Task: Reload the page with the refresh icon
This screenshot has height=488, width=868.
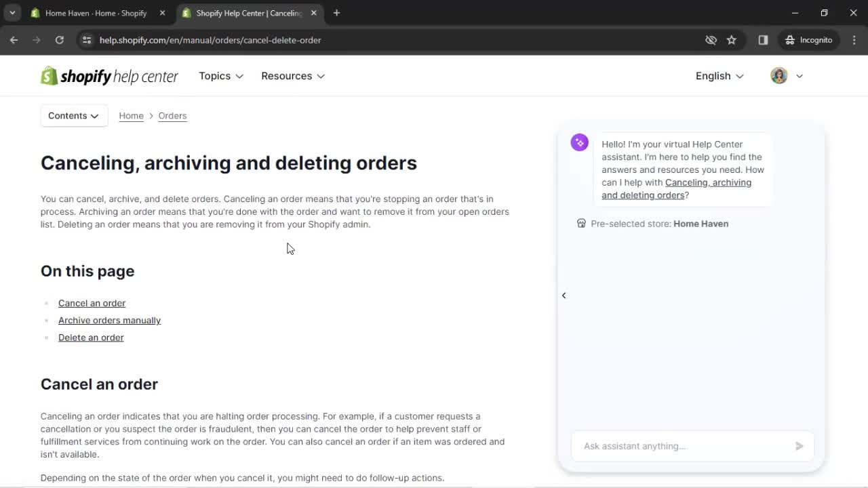Action: click(60, 40)
